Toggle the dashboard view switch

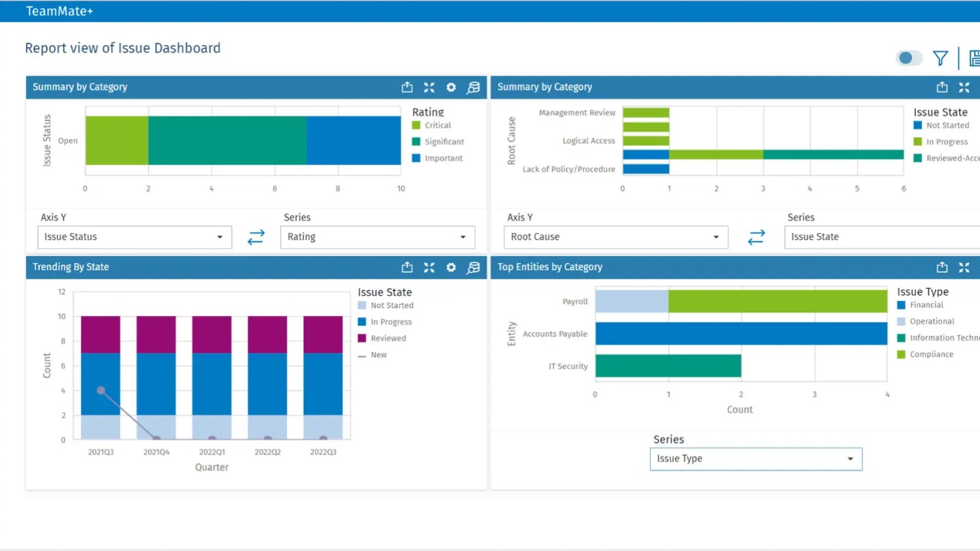click(x=909, y=57)
